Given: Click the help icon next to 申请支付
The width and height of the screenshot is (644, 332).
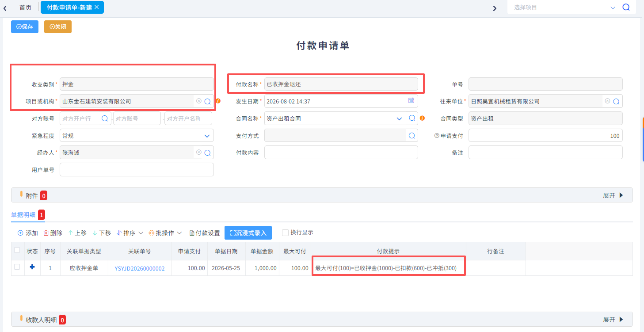Looking at the screenshot, I should coord(437,136).
